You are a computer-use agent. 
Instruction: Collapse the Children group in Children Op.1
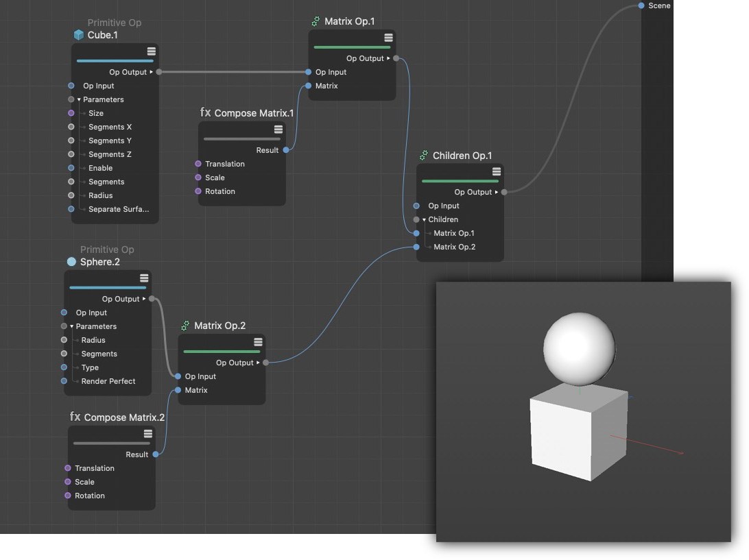(x=424, y=219)
